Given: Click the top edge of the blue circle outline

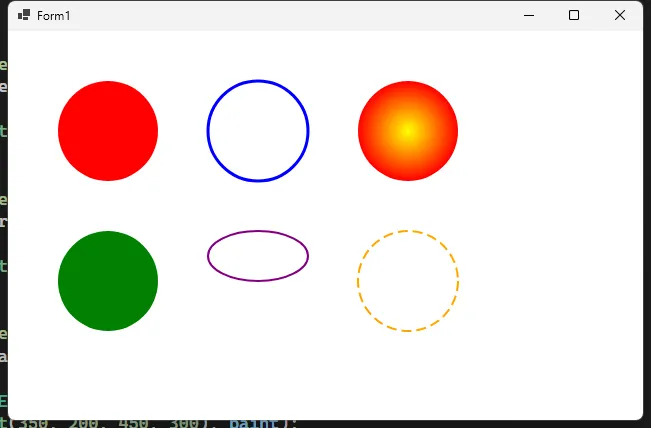Looking at the screenshot, I should click(x=258, y=82).
